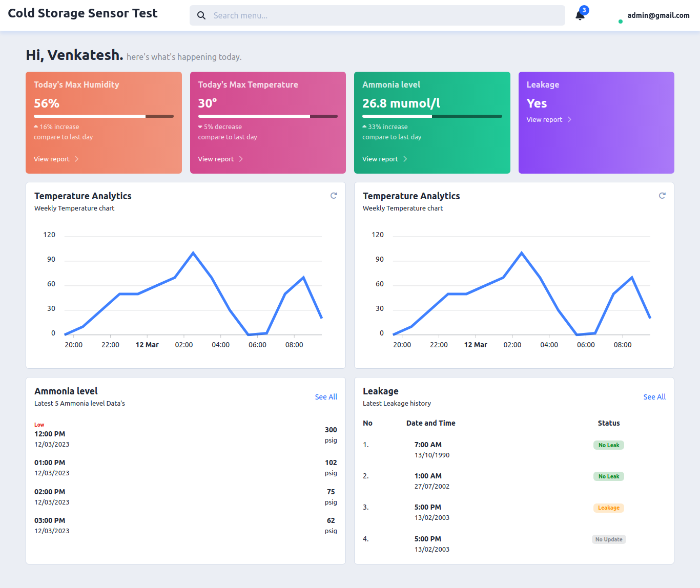The image size is (700, 588).
Task: Click View report on Leakage card
Action: [544, 119]
